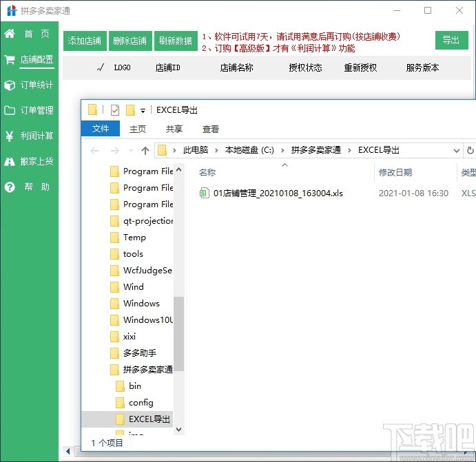Click the refresh icon by the address bar
This screenshot has width=476, height=462.
click(470, 151)
